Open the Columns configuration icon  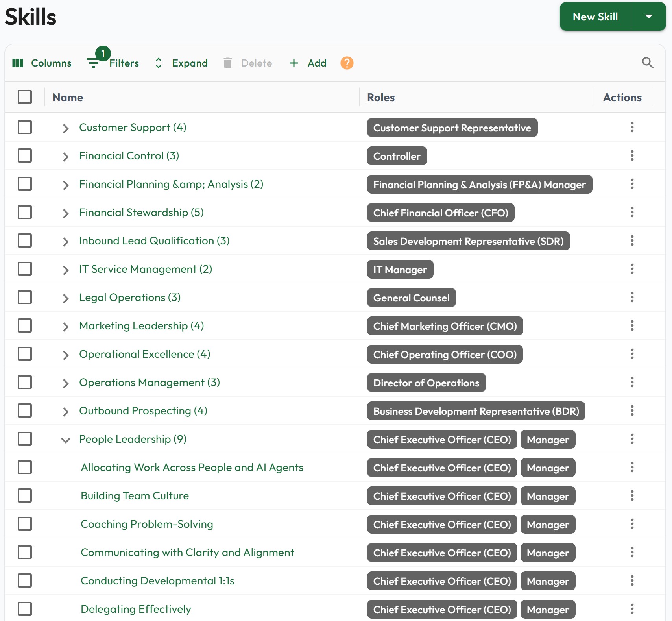click(18, 63)
